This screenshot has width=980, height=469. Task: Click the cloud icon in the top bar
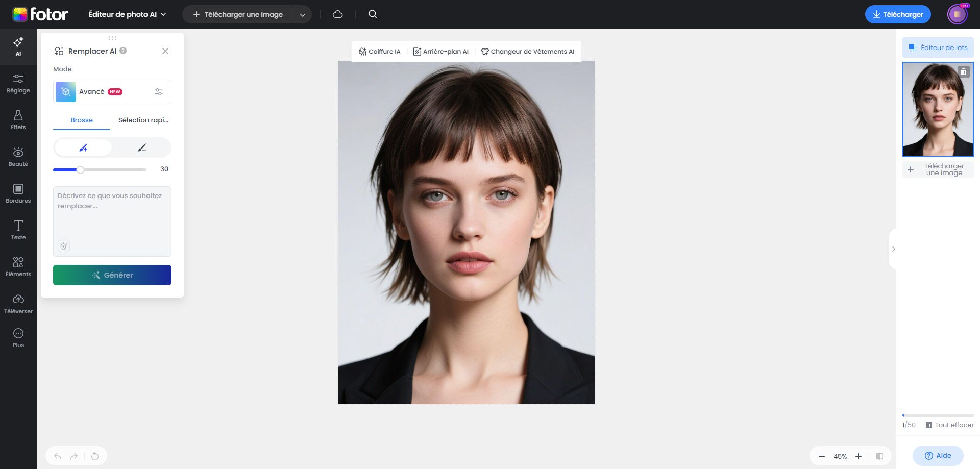(x=337, y=14)
